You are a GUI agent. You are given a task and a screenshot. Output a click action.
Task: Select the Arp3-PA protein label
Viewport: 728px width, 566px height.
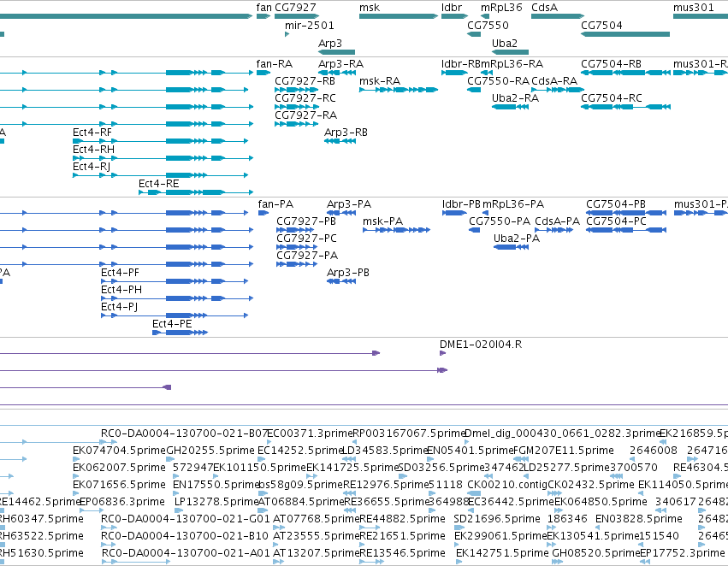[349, 204]
